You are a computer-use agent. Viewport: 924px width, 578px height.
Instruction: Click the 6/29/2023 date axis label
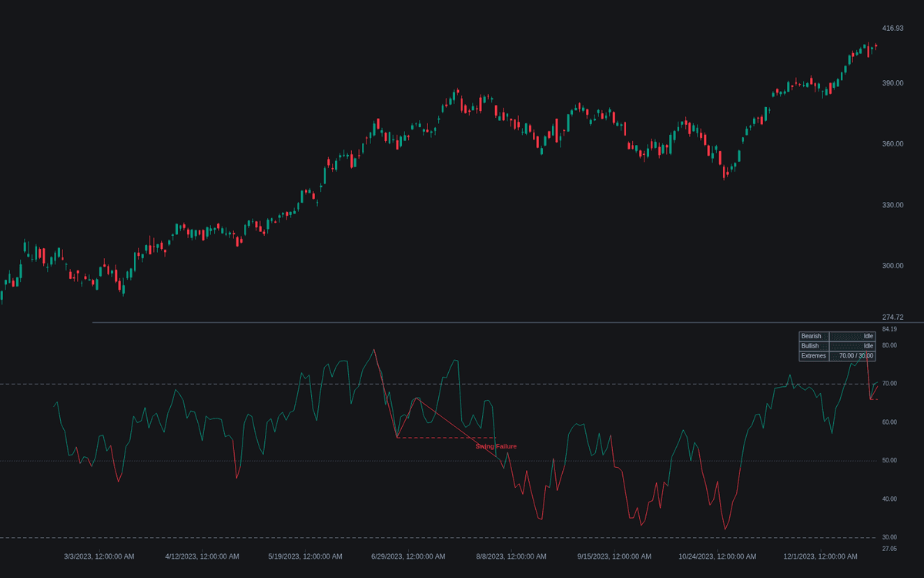coord(408,556)
